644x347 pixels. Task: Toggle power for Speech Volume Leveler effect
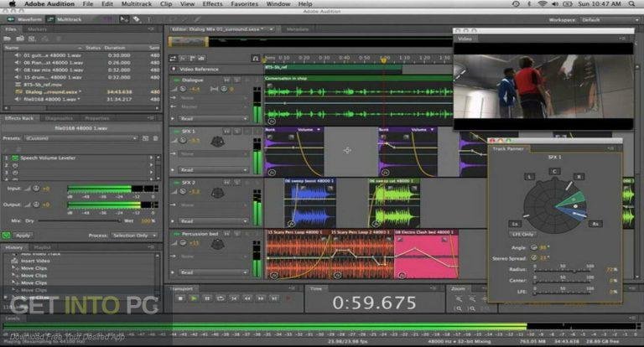point(15,158)
